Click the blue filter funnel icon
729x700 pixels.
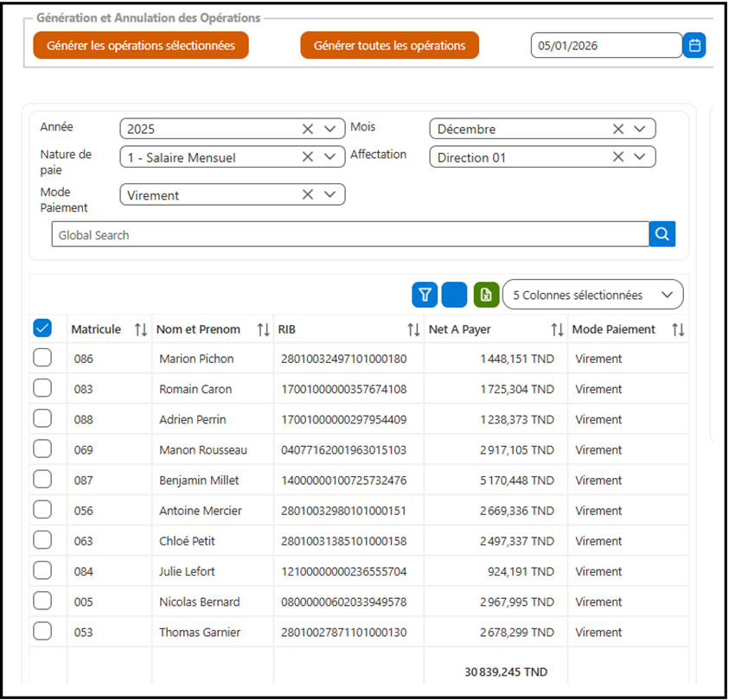pyautogui.click(x=425, y=295)
